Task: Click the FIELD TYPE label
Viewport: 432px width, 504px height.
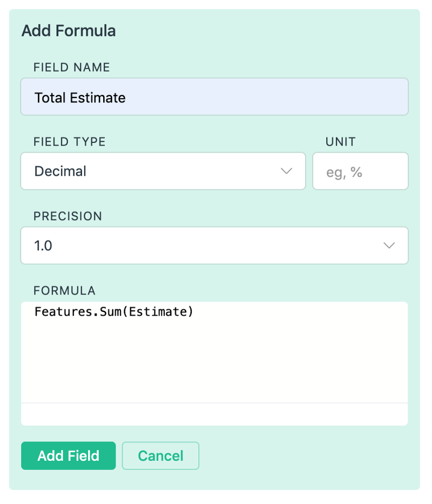Action: pyautogui.click(x=70, y=142)
